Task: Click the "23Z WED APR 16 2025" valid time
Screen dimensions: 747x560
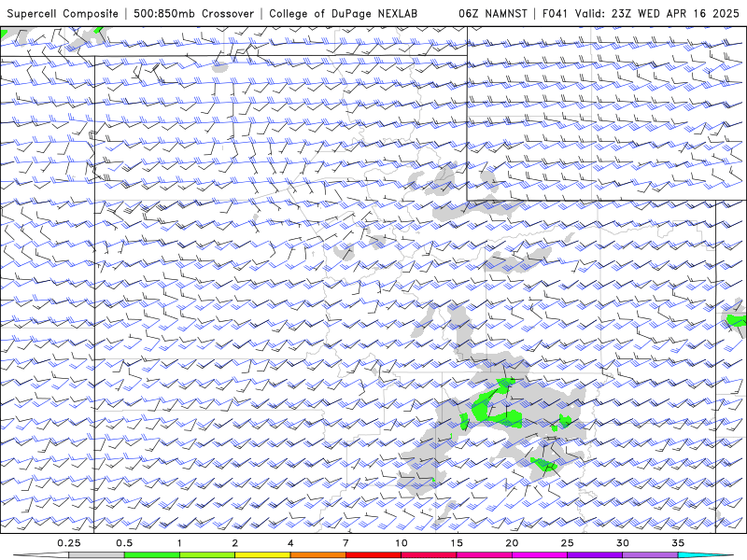Action: coord(675,13)
